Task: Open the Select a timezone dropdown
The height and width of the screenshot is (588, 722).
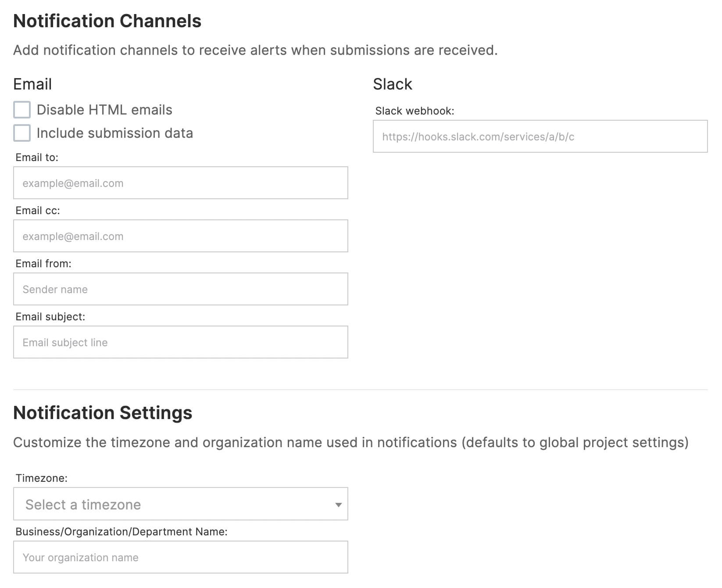Action: coord(181,504)
